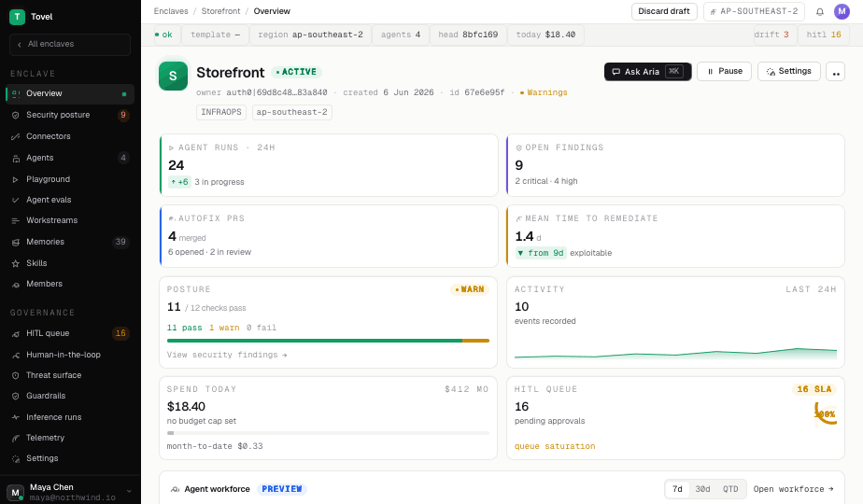The width and height of the screenshot is (863, 504).
Task: Click the 16 SLA badge
Action: (814, 389)
